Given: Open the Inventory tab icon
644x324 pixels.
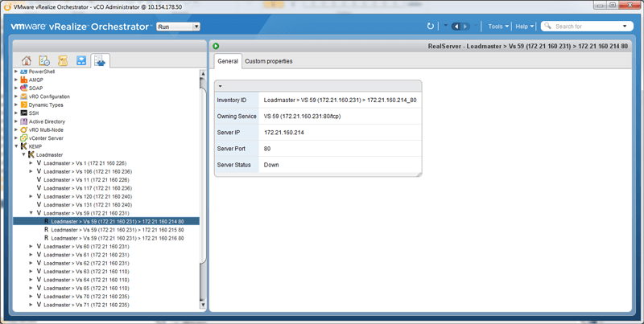Looking at the screenshot, I should pyautogui.click(x=100, y=60).
